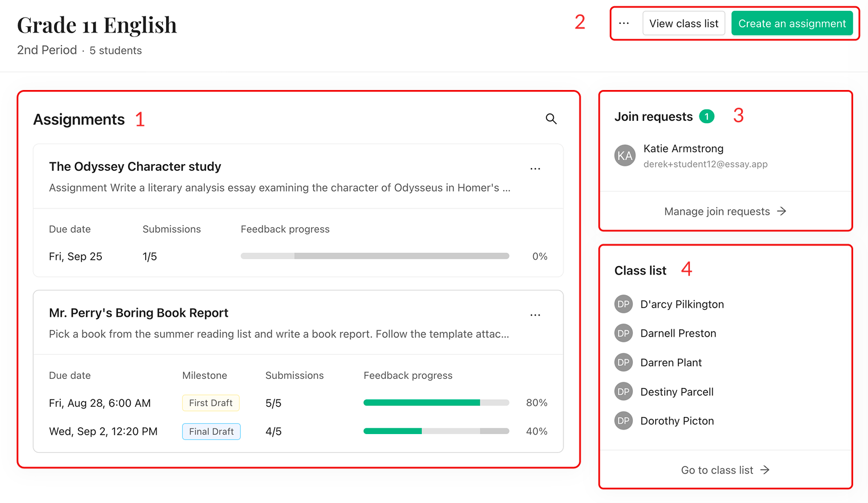Click the 0% feedback progress bar

click(x=375, y=256)
